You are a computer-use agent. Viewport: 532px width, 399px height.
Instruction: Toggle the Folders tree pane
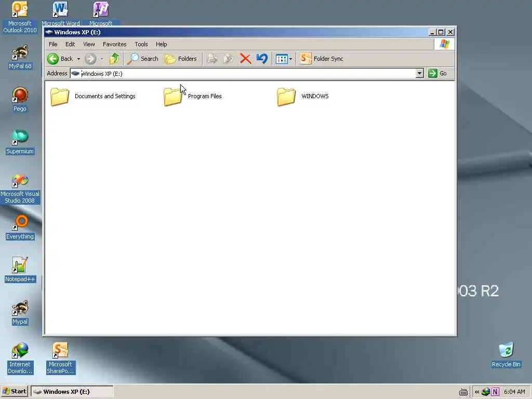180,59
